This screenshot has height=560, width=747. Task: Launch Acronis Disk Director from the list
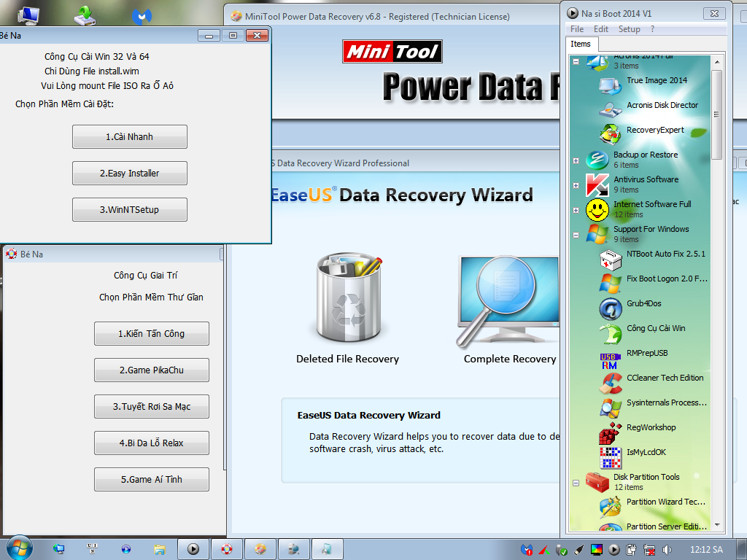click(662, 105)
